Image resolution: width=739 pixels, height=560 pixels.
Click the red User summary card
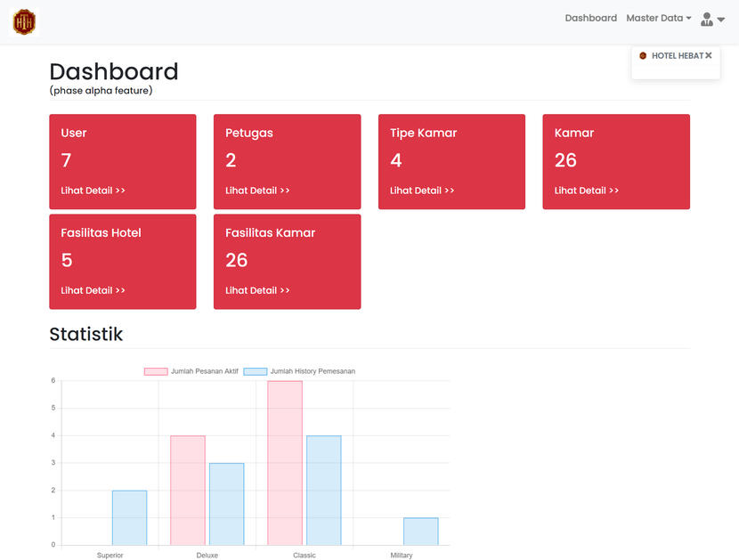coord(122,161)
